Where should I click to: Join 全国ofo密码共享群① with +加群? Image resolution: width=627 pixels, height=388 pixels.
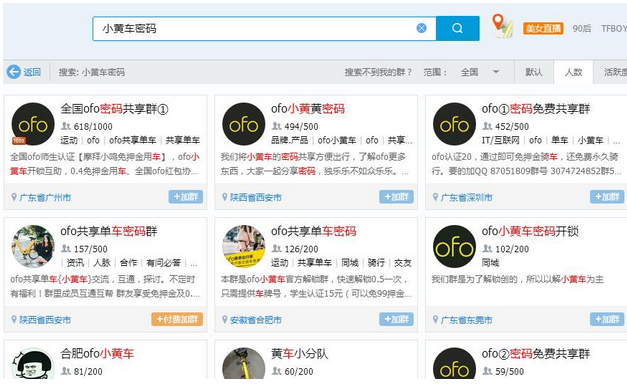pyautogui.click(x=186, y=197)
